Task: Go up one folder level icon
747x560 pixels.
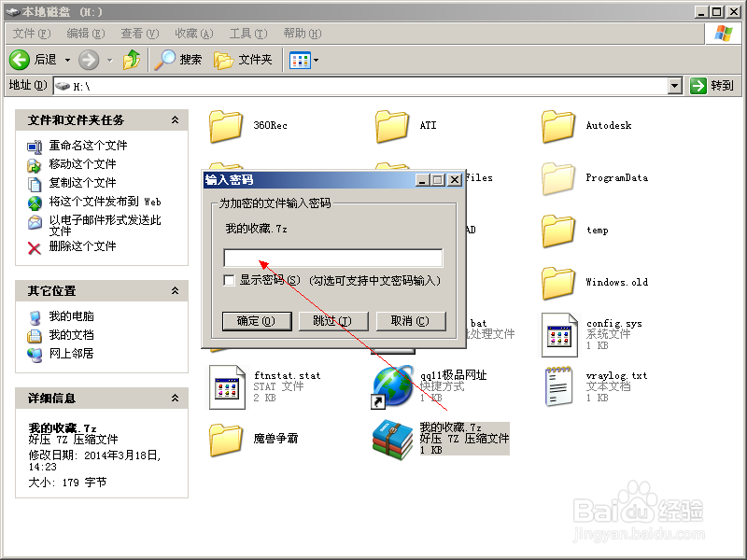Action: (132, 60)
